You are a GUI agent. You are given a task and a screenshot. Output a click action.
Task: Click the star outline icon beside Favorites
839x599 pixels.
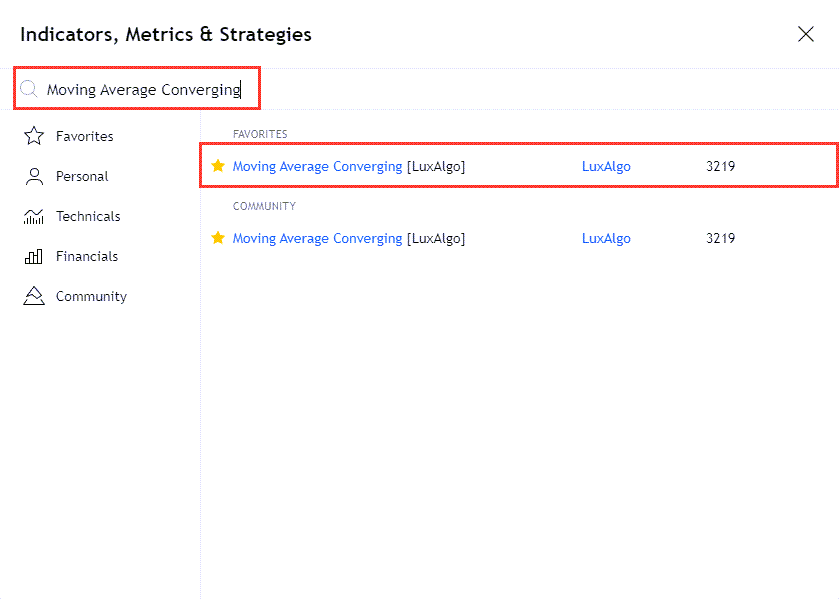point(34,136)
